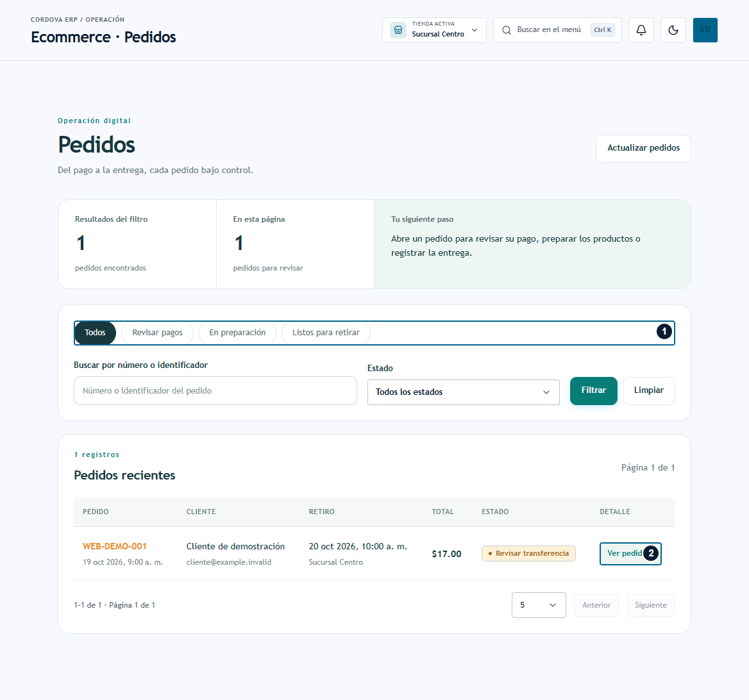Open the Todos los estados dropdown
This screenshot has height=700, width=749.
[464, 392]
